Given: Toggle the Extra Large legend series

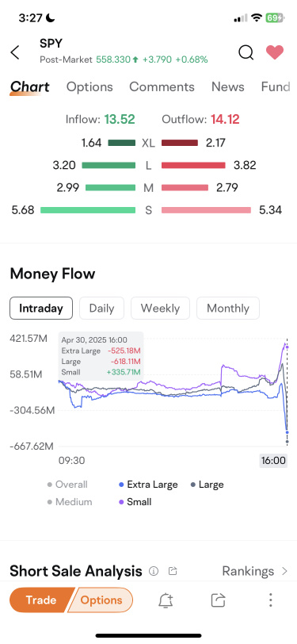Looking at the screenshot, I should (148, 485).
